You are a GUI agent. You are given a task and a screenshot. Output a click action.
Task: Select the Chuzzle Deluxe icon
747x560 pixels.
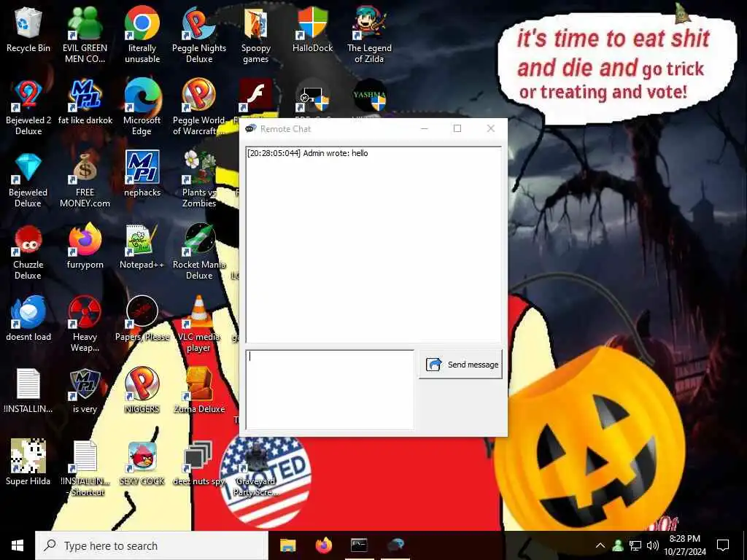(28, 252)
